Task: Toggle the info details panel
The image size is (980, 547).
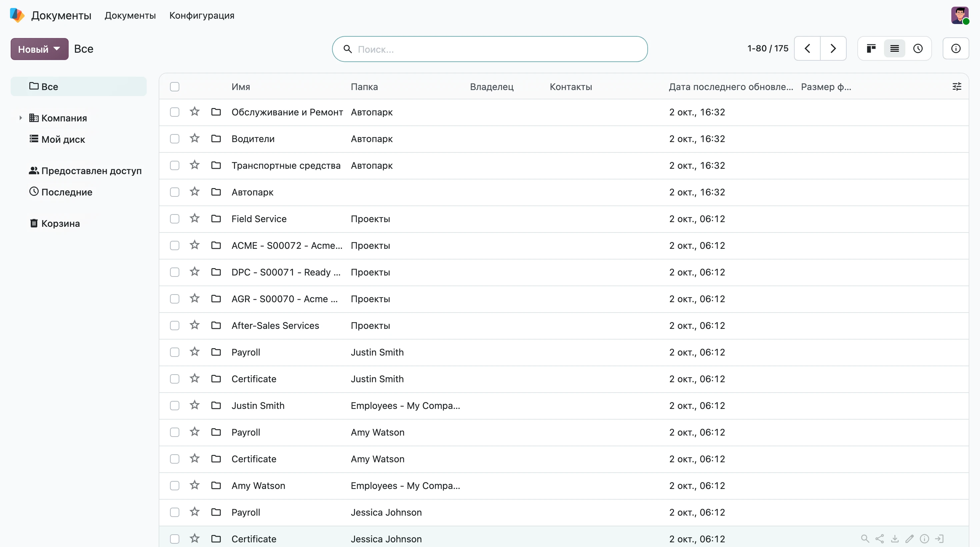Action: [956, 49]
